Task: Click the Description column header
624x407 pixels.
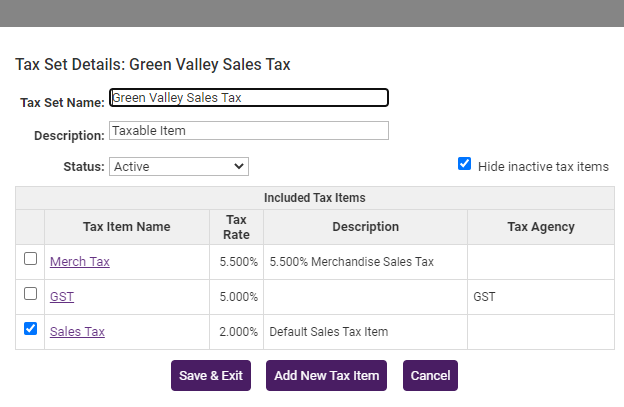Action: tap(365, 227)
